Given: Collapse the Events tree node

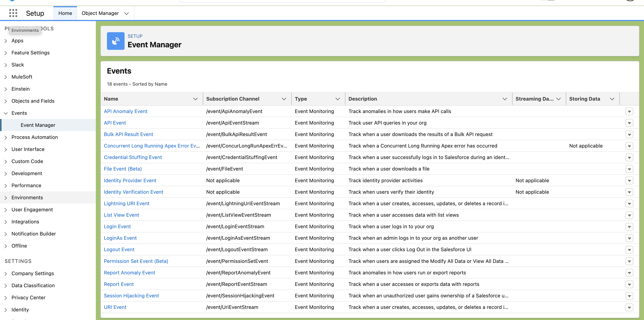Looking at the screenshot, I should (6, 113).
